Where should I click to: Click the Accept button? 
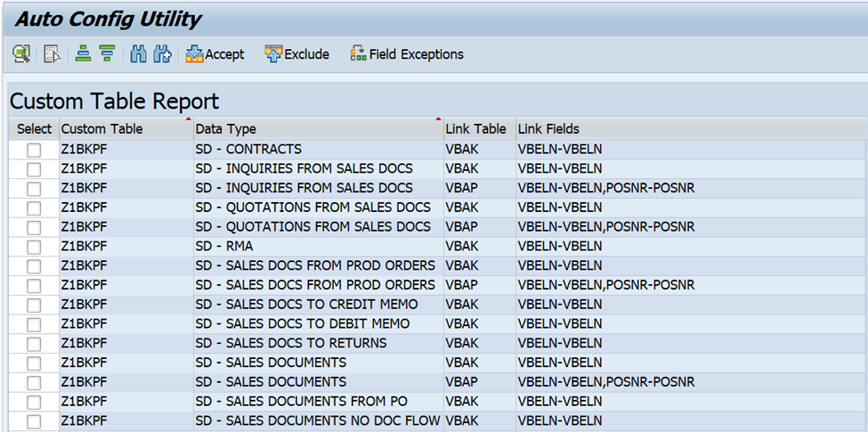tap(215, 54)
